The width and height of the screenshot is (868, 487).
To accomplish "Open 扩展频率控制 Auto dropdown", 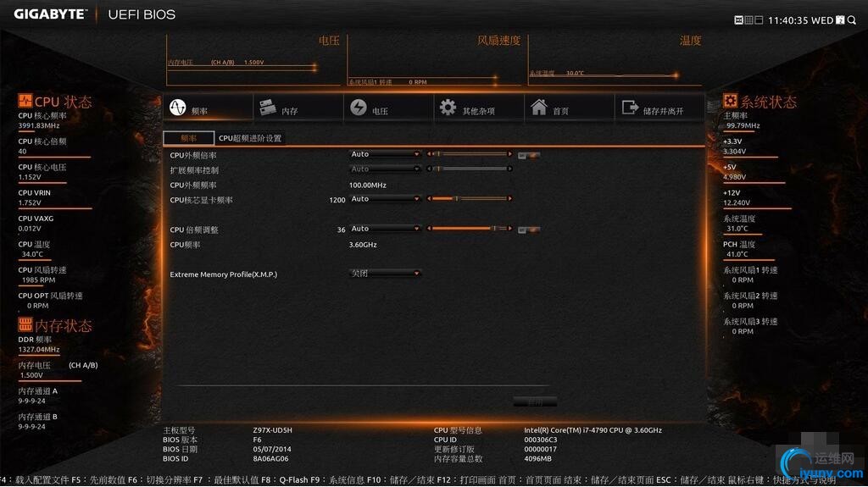I will pos(385,169).
